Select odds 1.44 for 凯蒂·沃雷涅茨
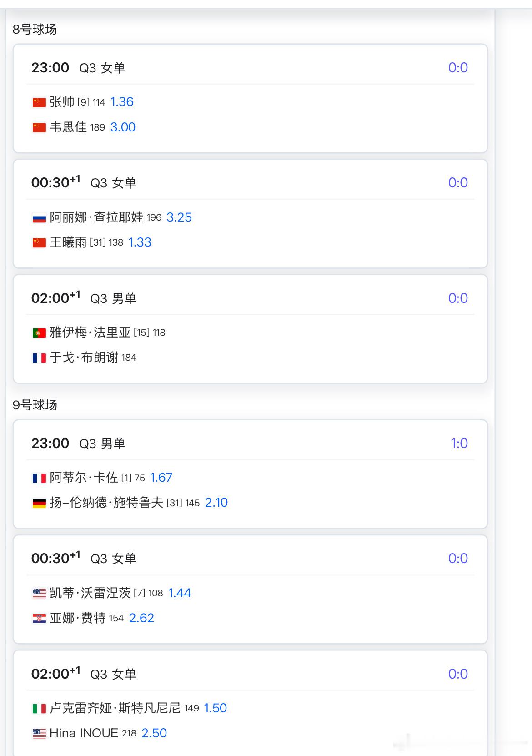532x756 pixels. click(180, 593)
